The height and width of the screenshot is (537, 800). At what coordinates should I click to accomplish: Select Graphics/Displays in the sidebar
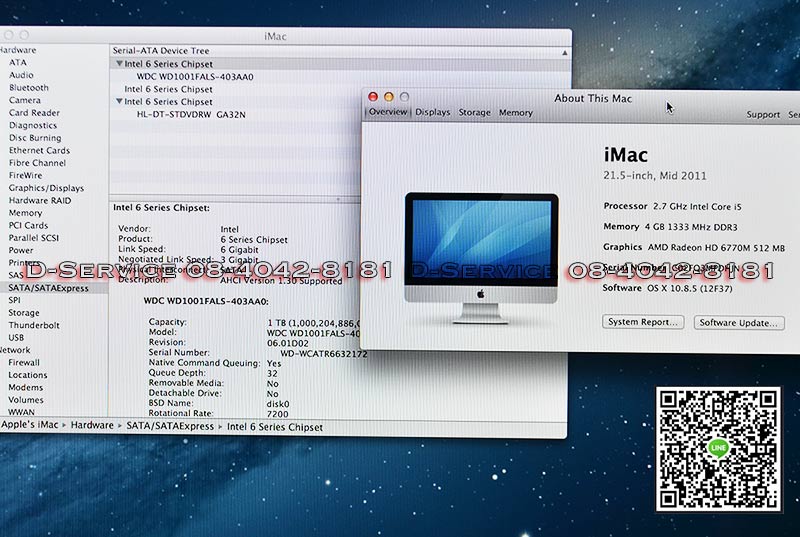(46, 188)
